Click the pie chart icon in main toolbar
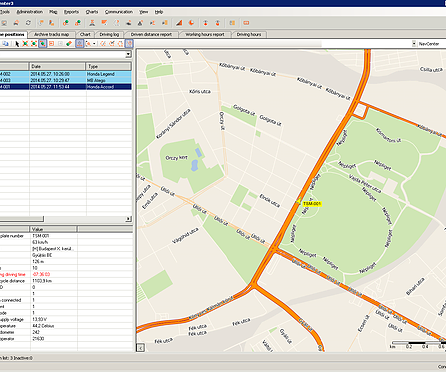 [x=191, y=23]
